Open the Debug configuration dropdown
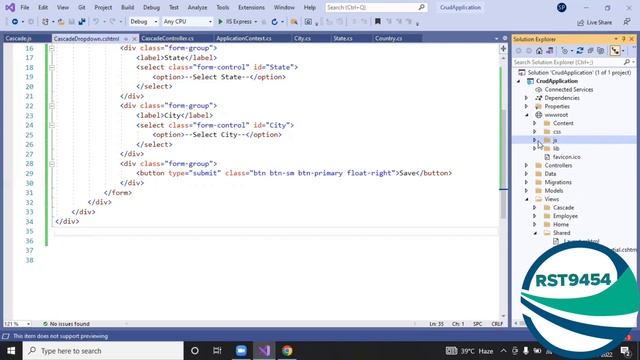This screenshot has height=360, width=640. click(143, 22)
